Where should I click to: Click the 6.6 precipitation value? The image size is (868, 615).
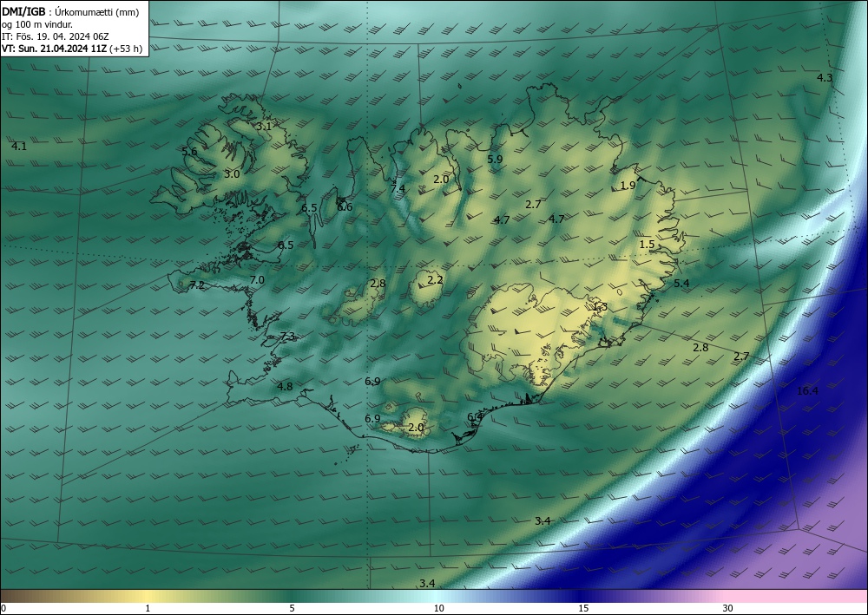pyautogui.click(x=345, y=206)
